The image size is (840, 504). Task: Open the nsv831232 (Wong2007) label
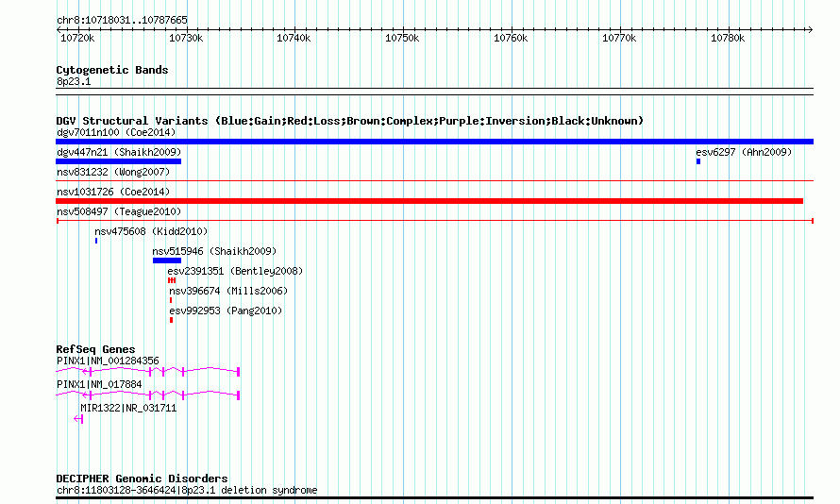113,172
